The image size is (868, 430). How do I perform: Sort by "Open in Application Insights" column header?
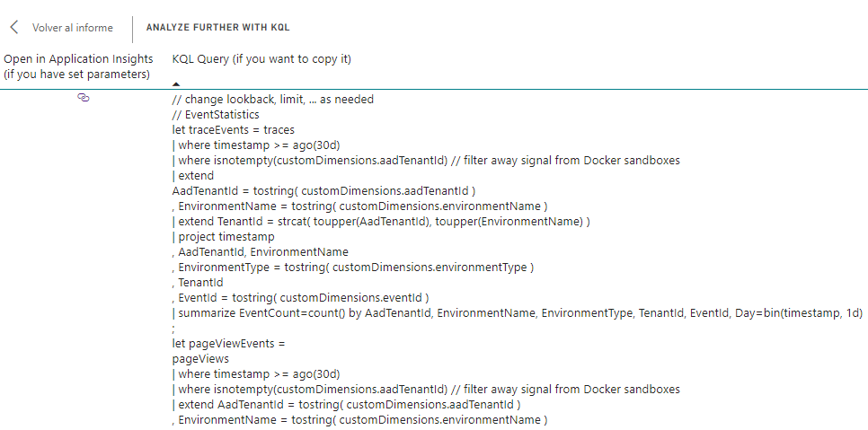pyautogui.click(x=78, y=66)
